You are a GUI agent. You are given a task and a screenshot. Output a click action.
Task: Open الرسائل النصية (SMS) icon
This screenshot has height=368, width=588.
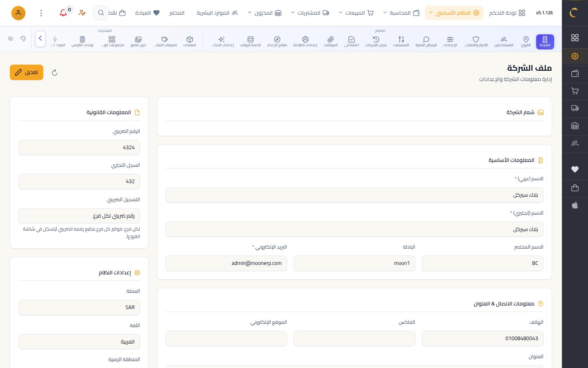tap(426, 42)
